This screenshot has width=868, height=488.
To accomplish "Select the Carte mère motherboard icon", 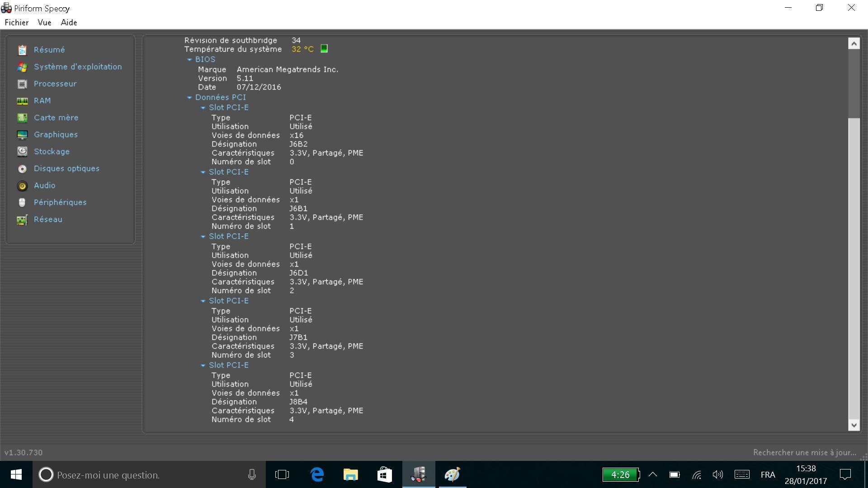I will click(x=22, y=118).
